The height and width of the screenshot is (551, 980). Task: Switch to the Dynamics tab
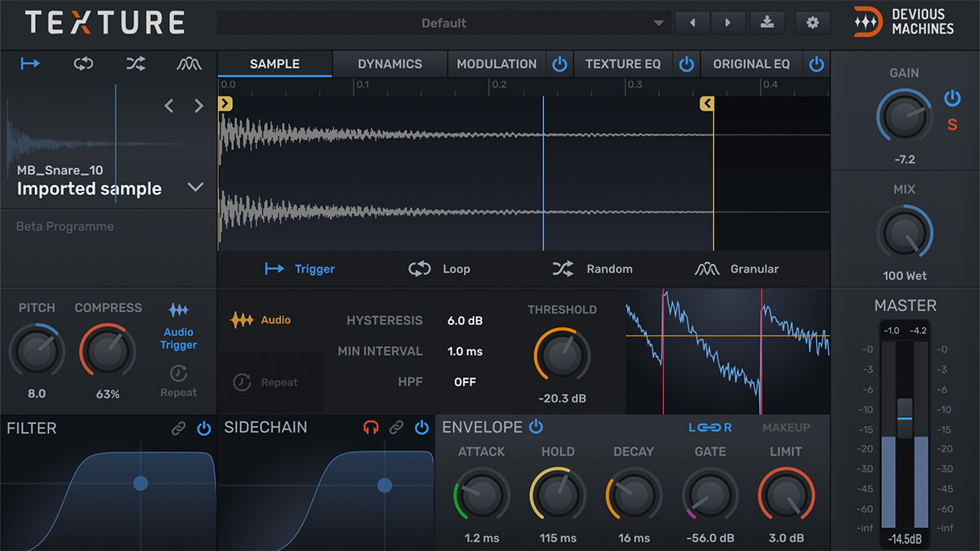(390, 64)
